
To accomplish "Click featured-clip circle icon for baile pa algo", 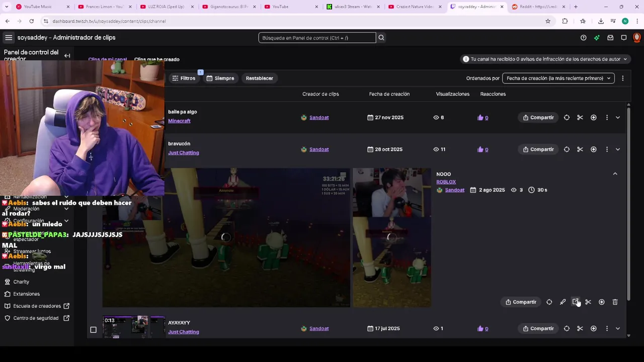I will click(x=567, y=118).
